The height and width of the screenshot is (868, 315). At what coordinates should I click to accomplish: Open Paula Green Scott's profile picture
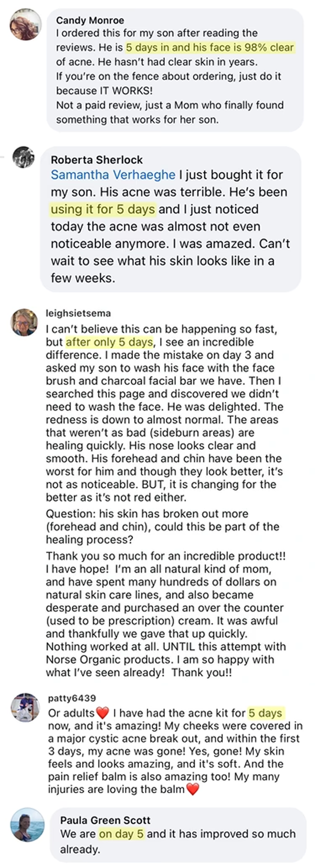coord(28,825)
